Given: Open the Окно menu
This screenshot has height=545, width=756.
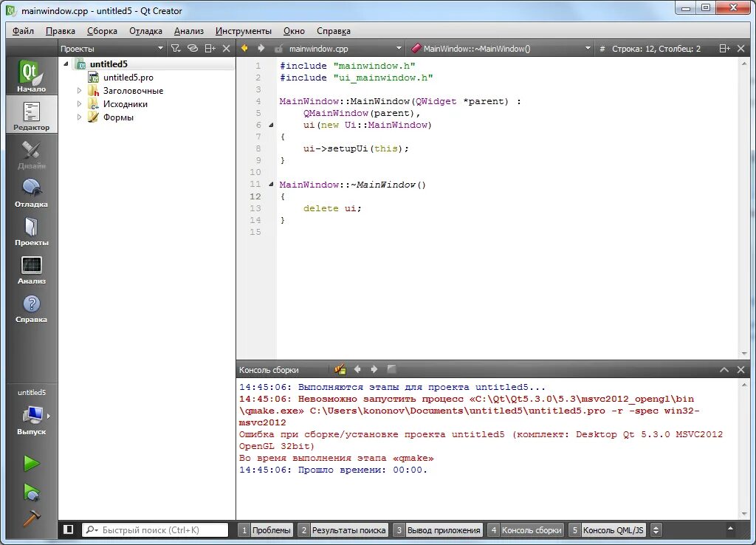Looking at the screenshot, I should pos(294,31).
